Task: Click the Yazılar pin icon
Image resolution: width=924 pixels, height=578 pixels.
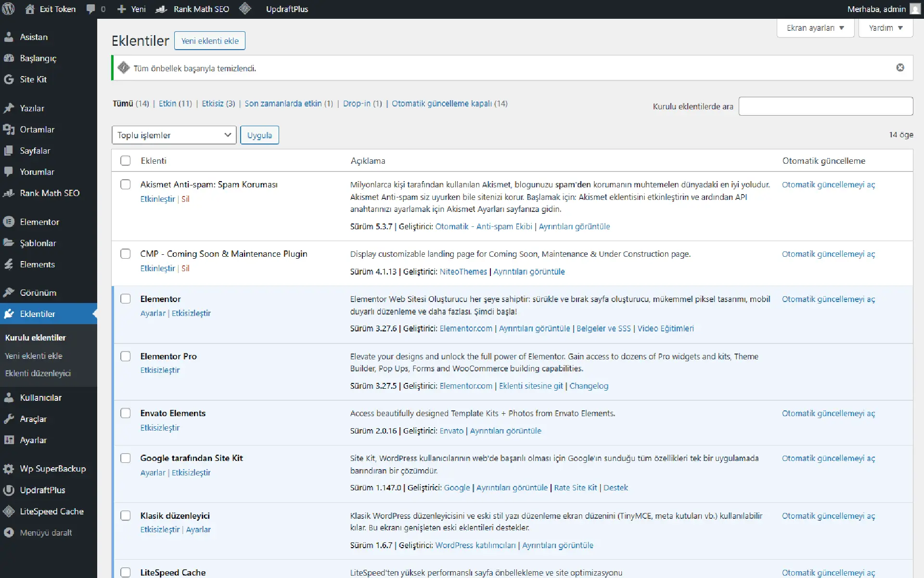Action: click(x=9, y=108)
